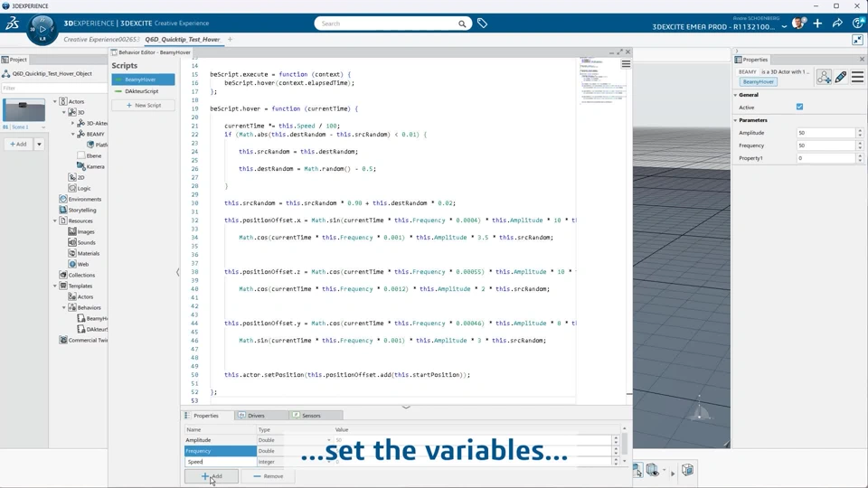Open the dropdown arrow beside Add scene button
This screenshot has width=868, height=488.
pos(39,145)
